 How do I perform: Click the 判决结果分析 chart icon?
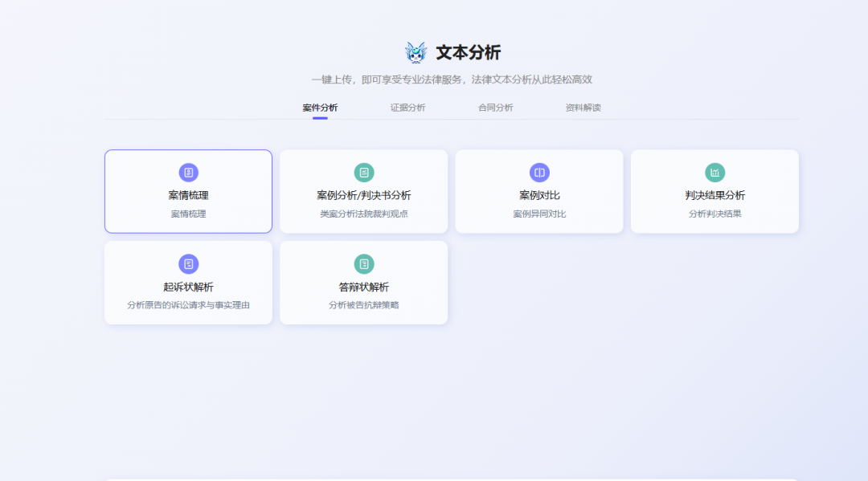coord(714,172)
